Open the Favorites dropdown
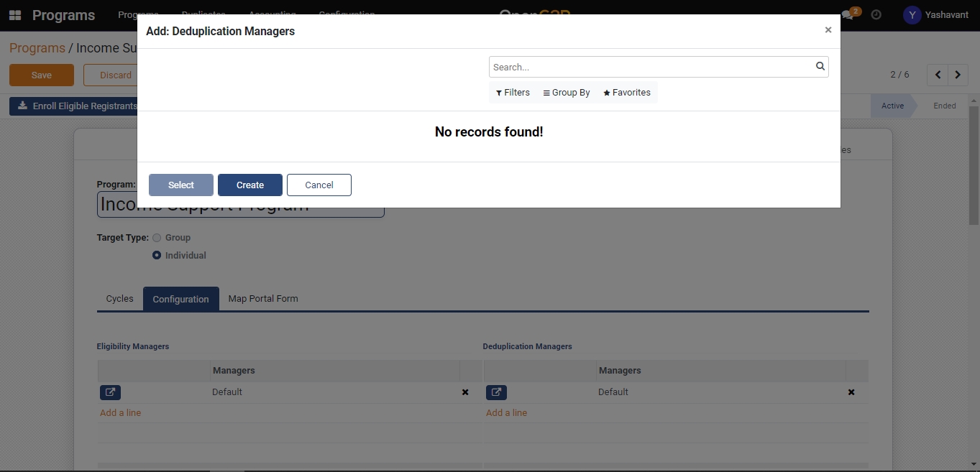 click(x=627, y=93)
